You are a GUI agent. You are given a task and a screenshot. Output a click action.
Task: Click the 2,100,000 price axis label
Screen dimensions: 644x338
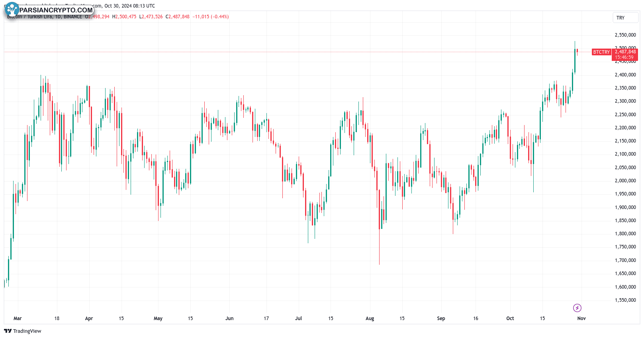point(625,154)
